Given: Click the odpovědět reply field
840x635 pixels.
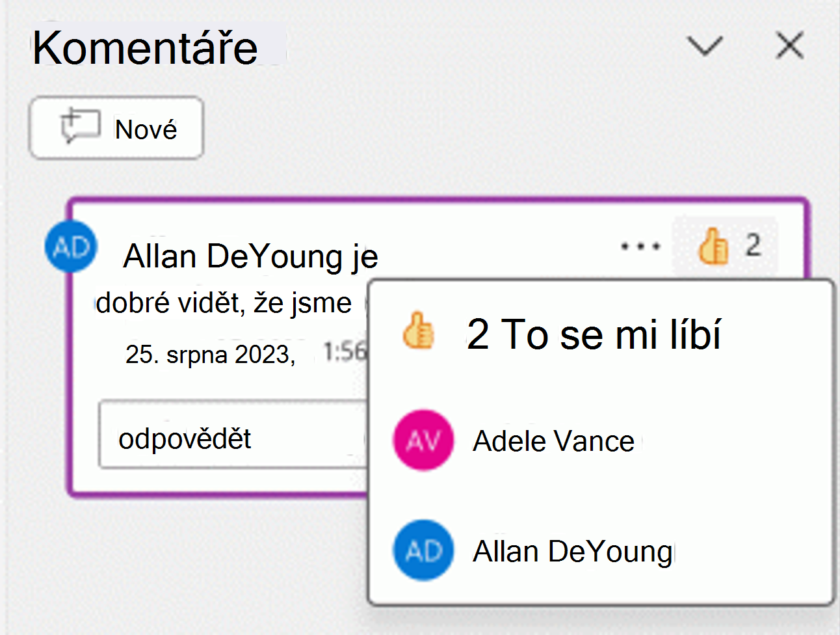Looking at the screenshot, I should (x=233, y=434).
